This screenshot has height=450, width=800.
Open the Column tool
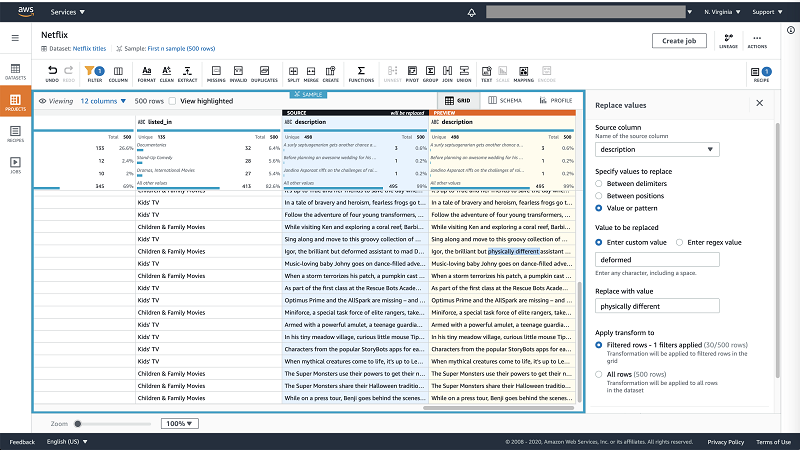[x=118, y=73]
